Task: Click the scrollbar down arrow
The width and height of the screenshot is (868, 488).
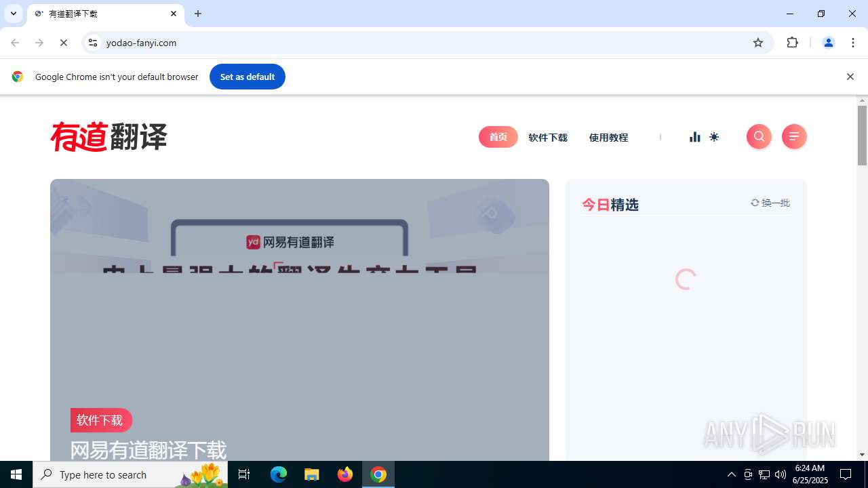Action: [x=863, y=455]
